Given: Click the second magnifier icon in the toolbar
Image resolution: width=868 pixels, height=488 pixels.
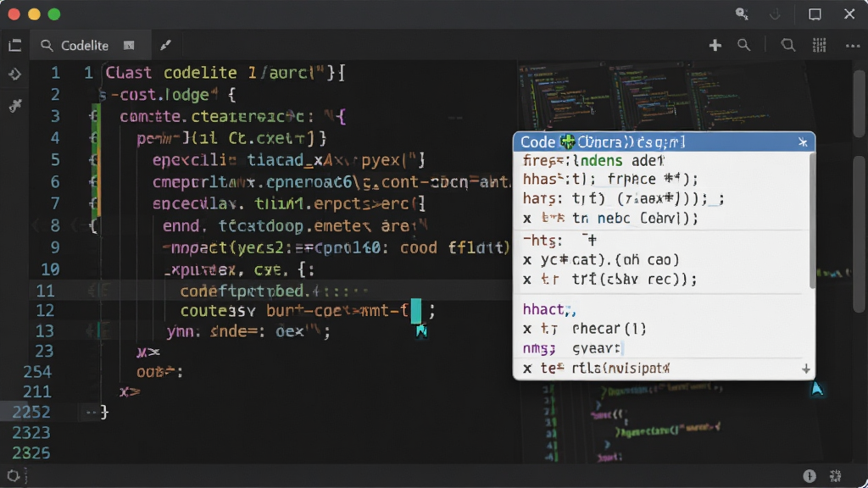Looking at the screenshot, I should (x=787, y=45).
